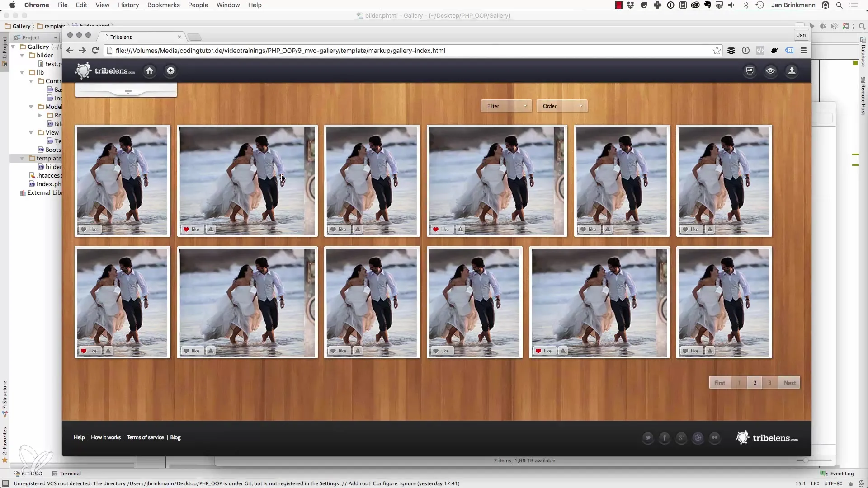Collapse the Gallery root folder in project tree

tap(13, 47)
